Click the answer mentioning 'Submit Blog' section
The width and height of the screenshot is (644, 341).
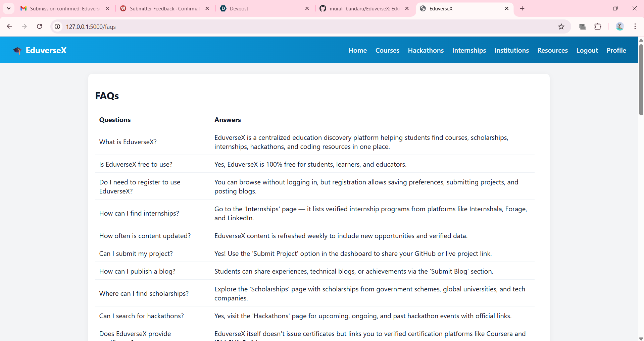[x=354, y=271]
